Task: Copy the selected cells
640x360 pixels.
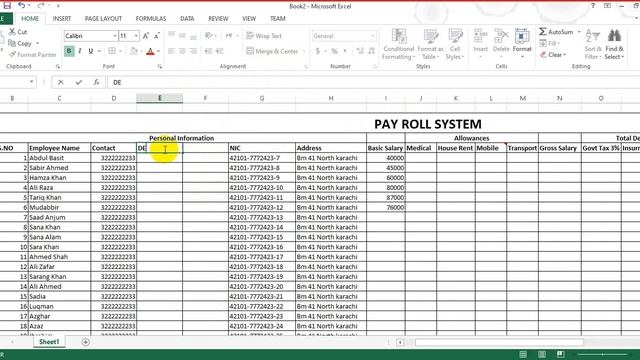Action: (20, 43)
